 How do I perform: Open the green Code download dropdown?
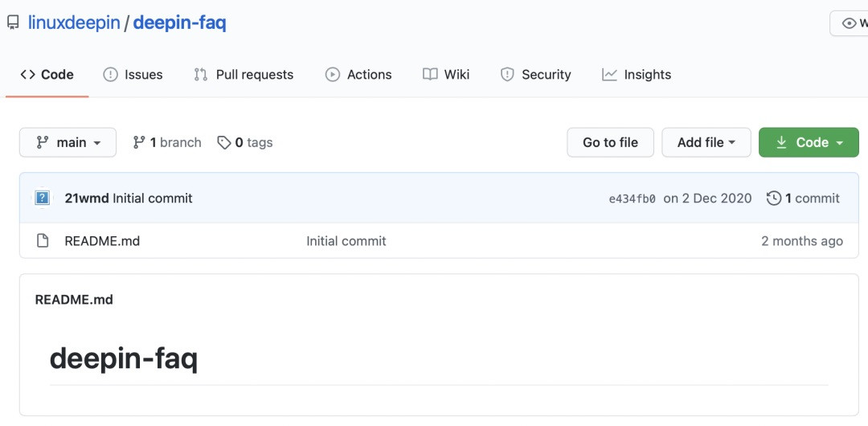(x=809, y=142)
